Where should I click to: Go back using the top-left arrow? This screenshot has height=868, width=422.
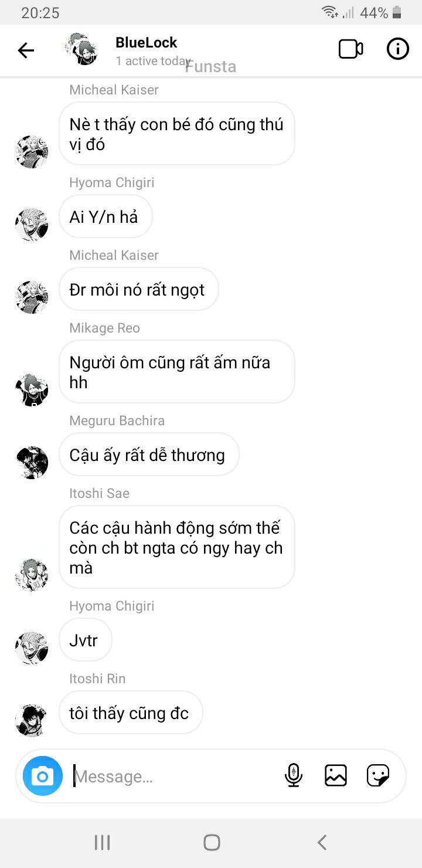(26, 50)
